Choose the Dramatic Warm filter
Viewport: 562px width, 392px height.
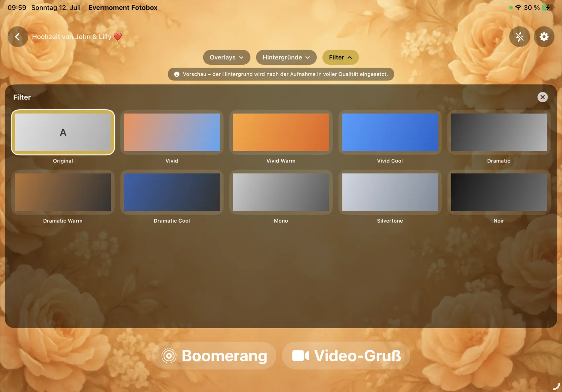[63, 192]
